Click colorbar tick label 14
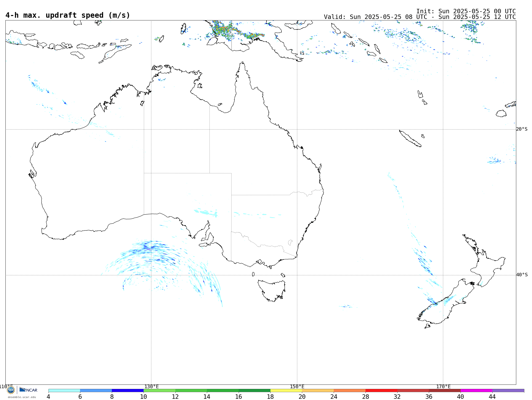532x400 pixels. coord(207,397)
